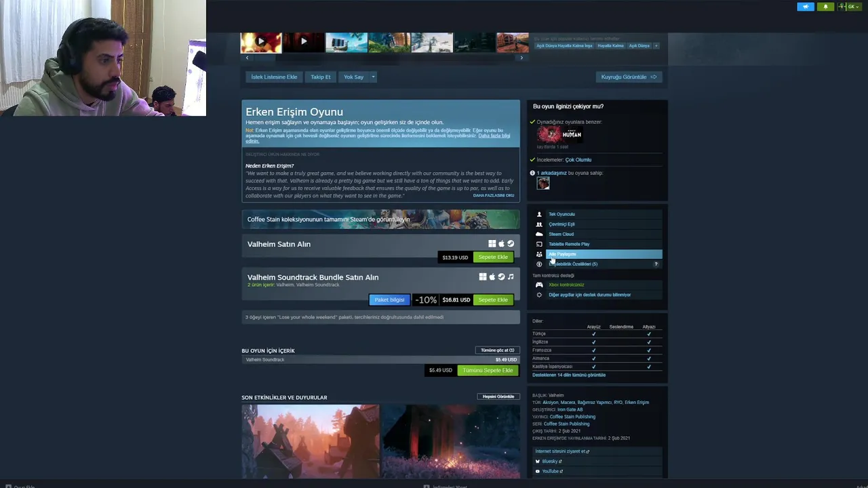
Task: Add a tag with plus button
Action: (656, 45)
